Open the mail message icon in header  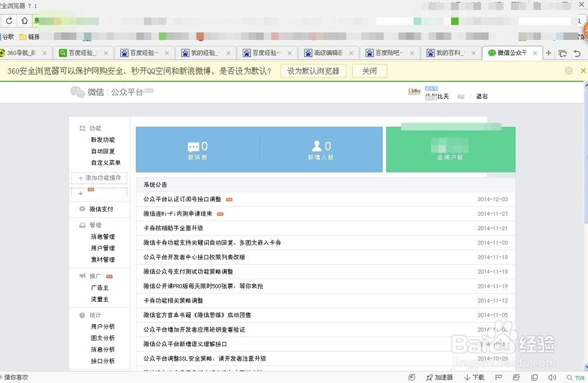coord(461,96)
